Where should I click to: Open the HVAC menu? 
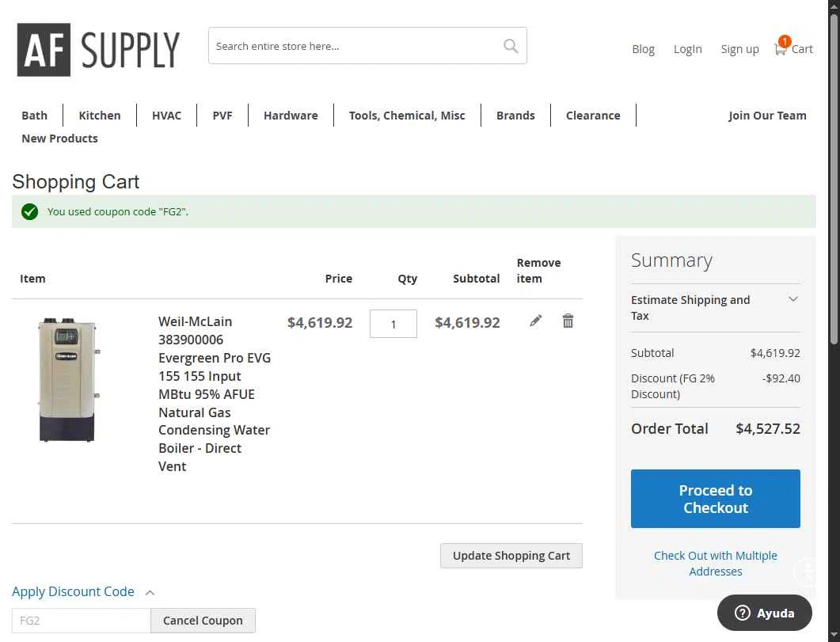click(166, 116)
